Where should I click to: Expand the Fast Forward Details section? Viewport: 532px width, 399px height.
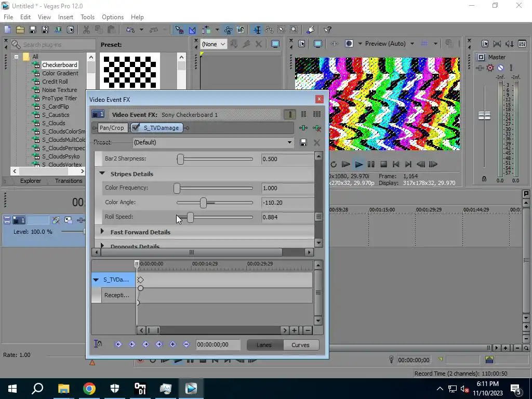point(102,232)
